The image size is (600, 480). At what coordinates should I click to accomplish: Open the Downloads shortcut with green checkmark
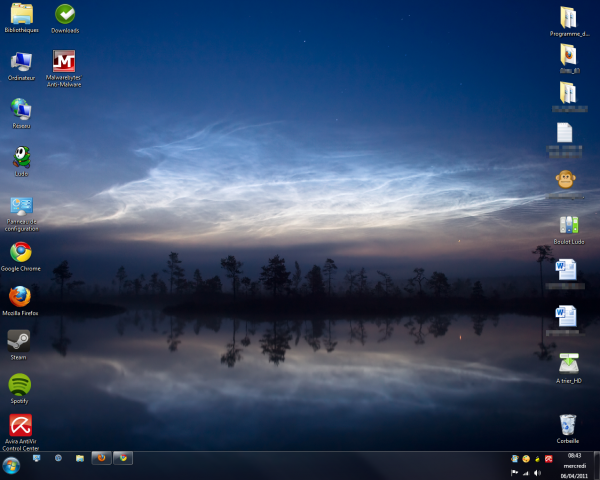65,15
